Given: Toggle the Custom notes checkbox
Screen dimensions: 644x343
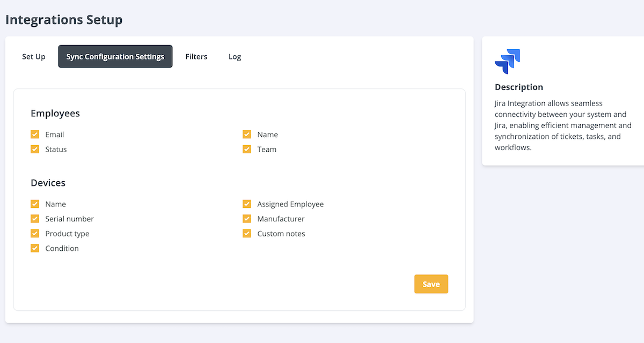Looking at the screenshot, I should click(x=247, y=234).
